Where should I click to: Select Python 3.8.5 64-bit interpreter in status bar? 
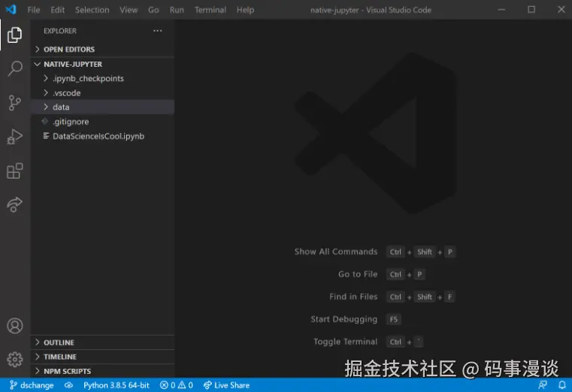(117, 385)
